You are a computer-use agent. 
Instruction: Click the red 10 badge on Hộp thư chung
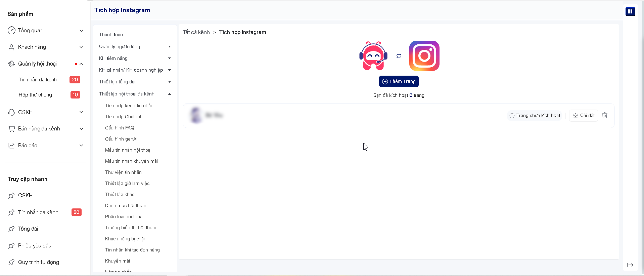75,95
